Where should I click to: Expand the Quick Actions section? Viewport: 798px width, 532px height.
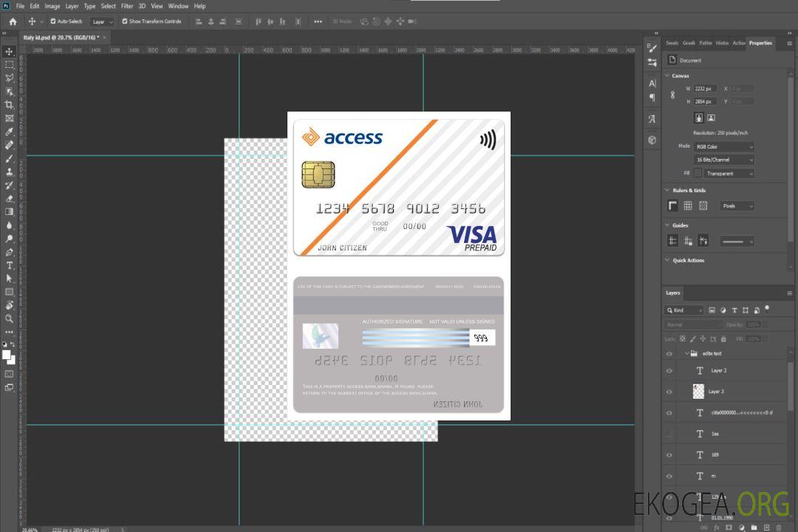667,260
